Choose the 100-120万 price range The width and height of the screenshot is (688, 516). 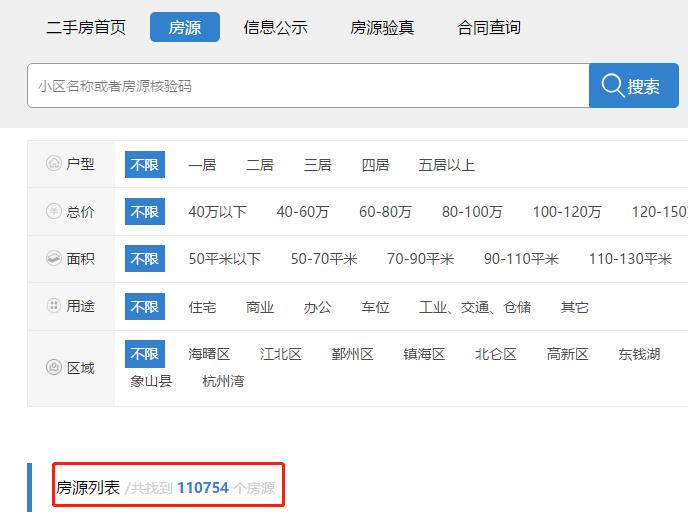567,212
